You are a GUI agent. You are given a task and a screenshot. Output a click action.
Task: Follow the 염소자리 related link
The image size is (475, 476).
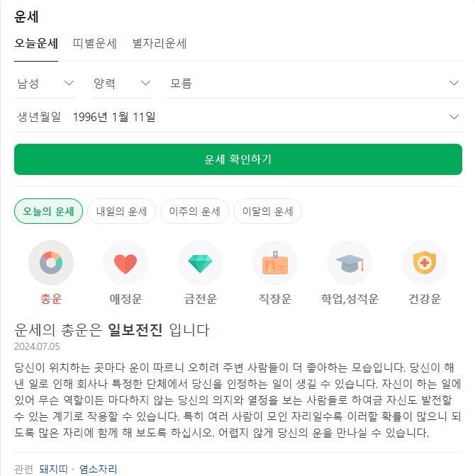coord(98,470)
